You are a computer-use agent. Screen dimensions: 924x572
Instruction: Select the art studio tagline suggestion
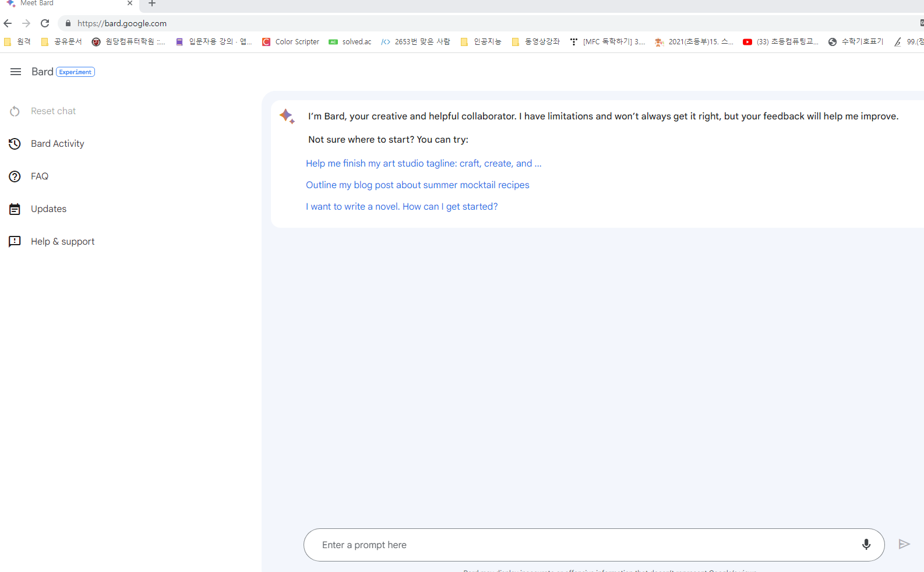[424, 164]
